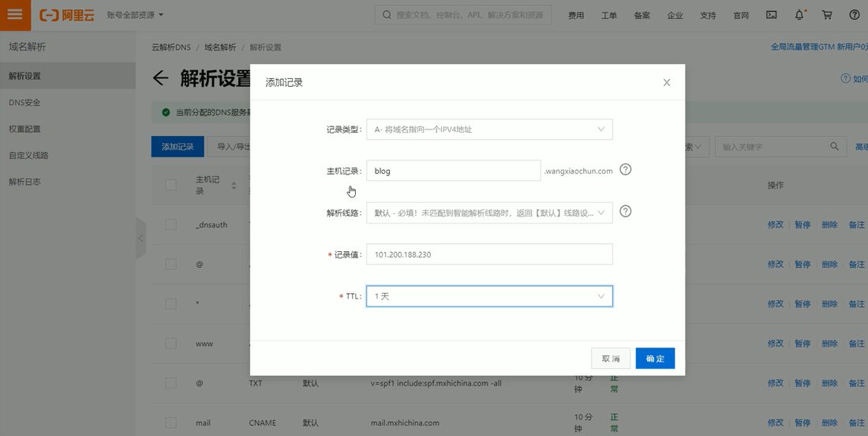Check the * row checkbox
The height and width of the screenshot is (436, 868).
[x=170, y=303]
